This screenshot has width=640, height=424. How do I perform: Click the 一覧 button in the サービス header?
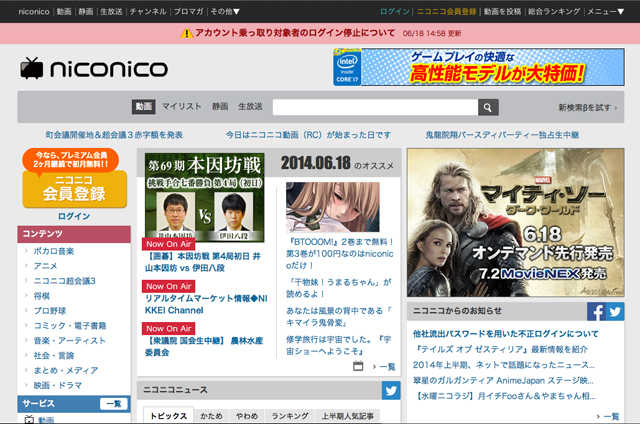coord(114,404)
